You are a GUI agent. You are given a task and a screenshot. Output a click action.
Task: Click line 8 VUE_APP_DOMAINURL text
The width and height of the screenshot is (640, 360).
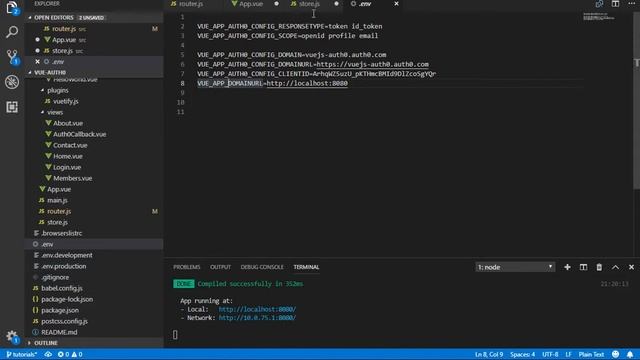[230, 83]
